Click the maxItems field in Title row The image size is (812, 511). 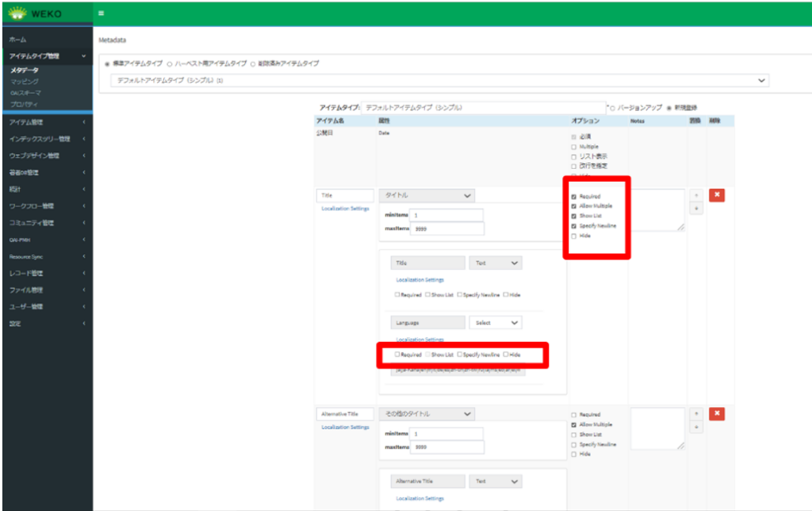[446, 229]
